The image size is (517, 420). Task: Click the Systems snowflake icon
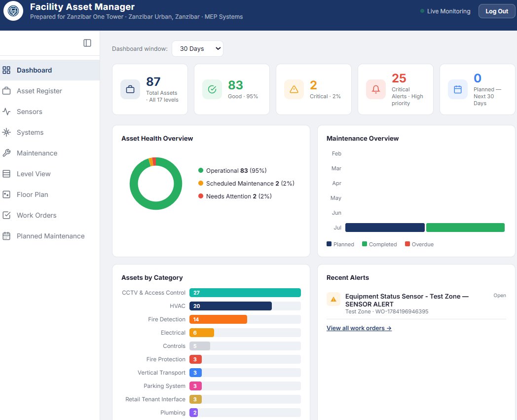click(6, 132)
